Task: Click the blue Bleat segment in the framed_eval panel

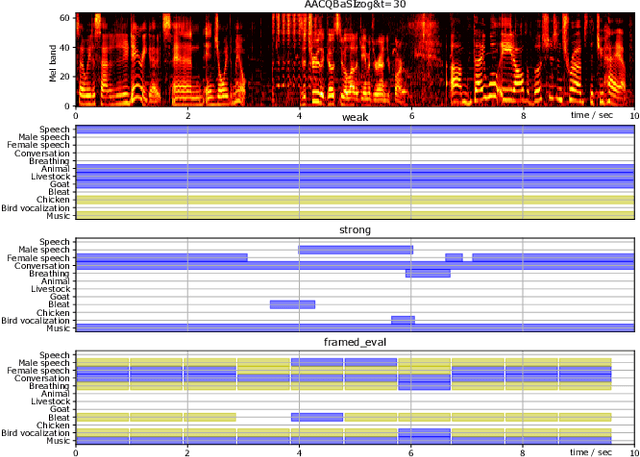Action: [x=317, y=416]
